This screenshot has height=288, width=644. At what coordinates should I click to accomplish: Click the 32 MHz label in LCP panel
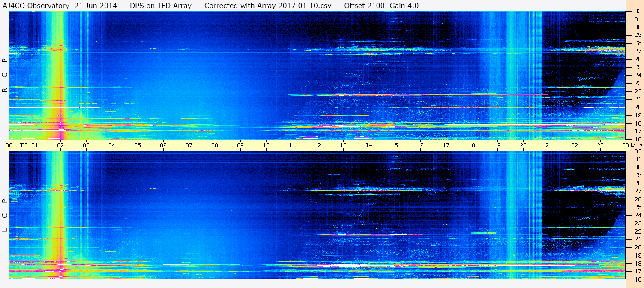coord(637,151)
